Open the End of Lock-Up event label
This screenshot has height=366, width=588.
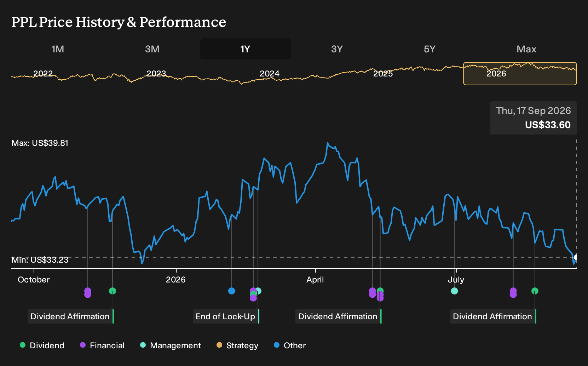pyautogui.click(x=226, y=316)
